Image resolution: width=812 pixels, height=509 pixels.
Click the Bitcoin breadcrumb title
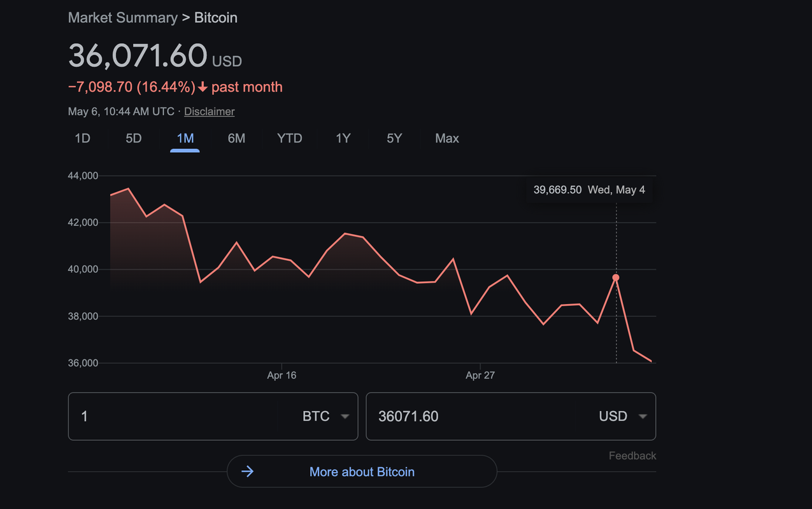click(216, 18)
